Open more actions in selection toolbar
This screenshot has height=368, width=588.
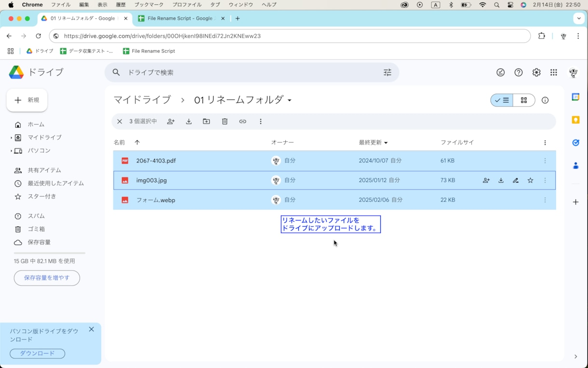[x=261, y=122]
